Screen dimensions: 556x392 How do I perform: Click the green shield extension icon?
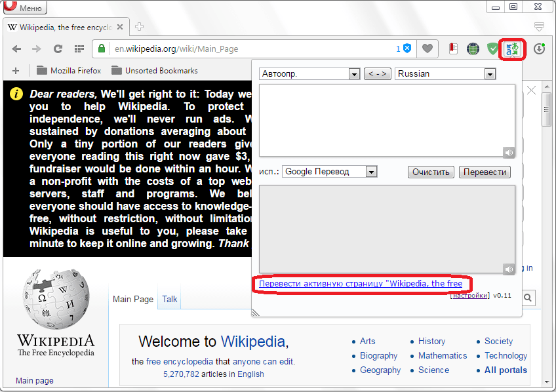click(492, 49)
